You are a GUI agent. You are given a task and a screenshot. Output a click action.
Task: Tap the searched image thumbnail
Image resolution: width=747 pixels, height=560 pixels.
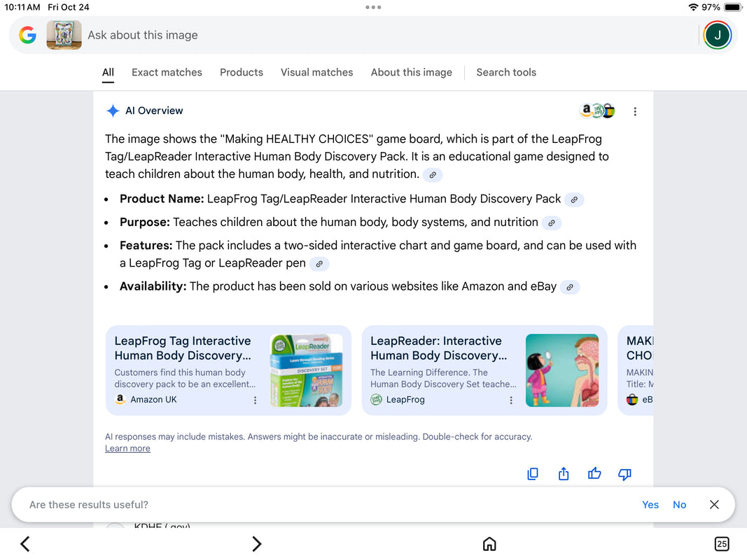click(64, 35)
